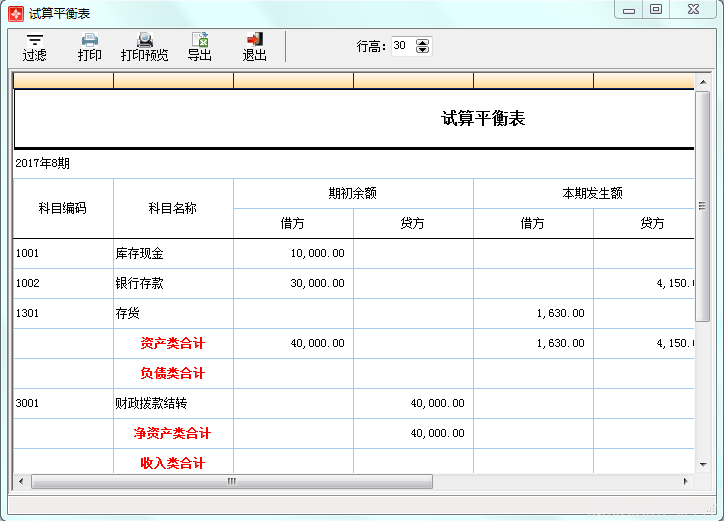Decrease row height with down arrow
The image size is (724, 521).
(x=422, y=50)
